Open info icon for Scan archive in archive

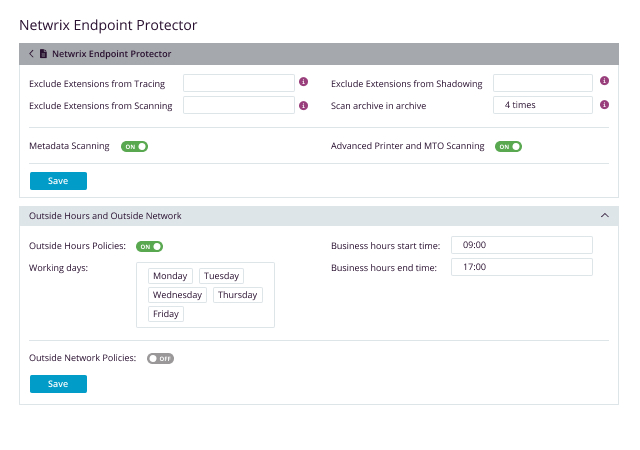coord(604,105)
